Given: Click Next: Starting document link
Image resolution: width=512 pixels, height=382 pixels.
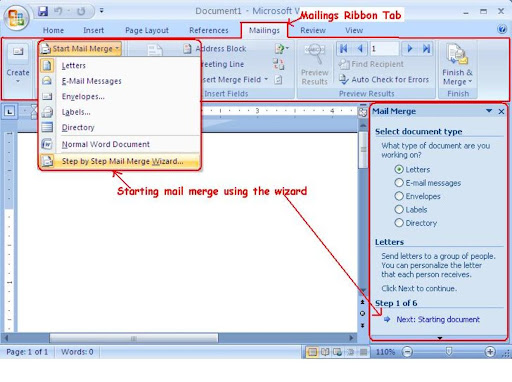Looking at the screenshot, I should (x=438, y=319).
